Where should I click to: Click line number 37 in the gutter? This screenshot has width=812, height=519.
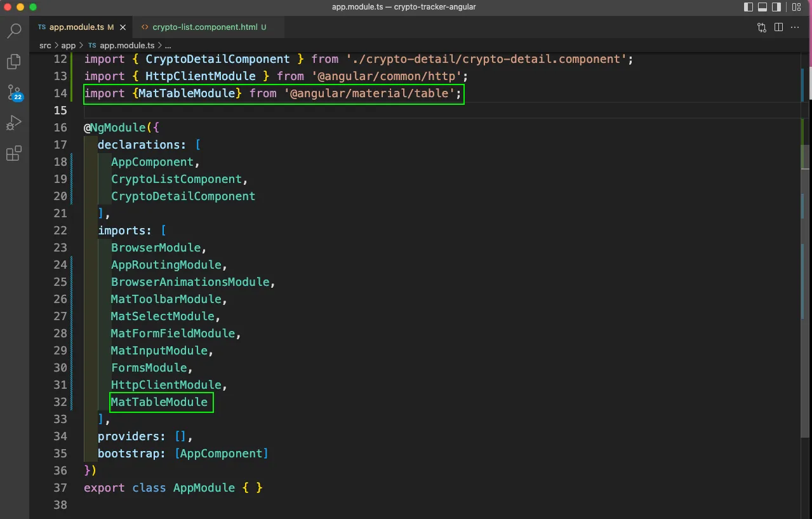[x=60, y=488]
